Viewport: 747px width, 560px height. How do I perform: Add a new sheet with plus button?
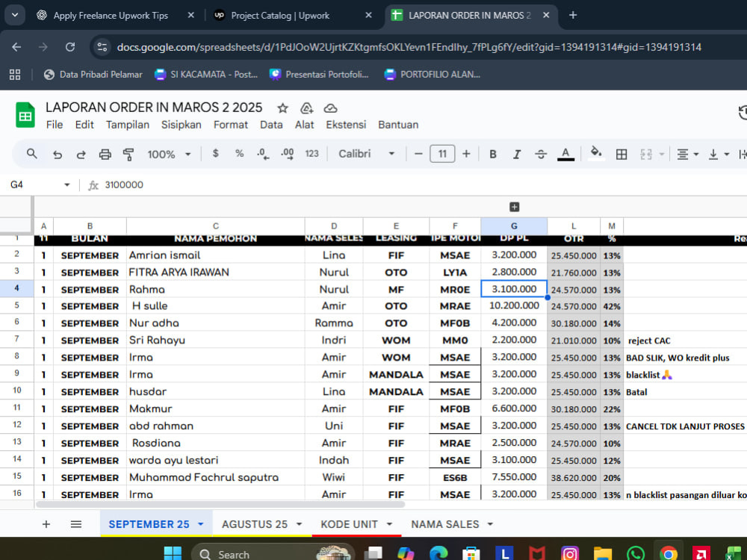(46, 524)
